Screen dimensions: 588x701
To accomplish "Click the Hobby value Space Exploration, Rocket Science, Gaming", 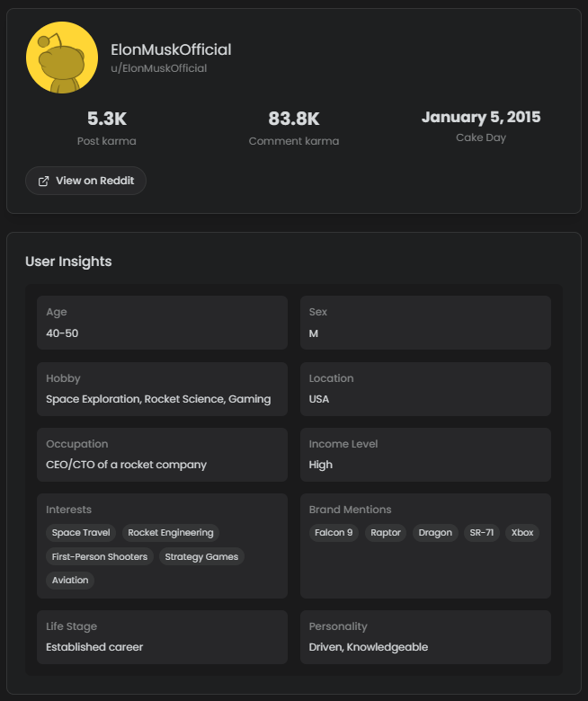I will 158,399.
